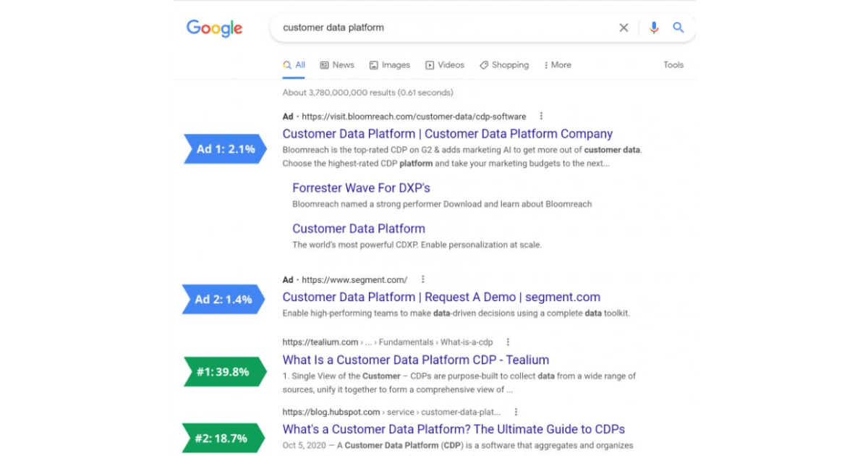Switch to the Shopping tab
Screen dimensions: 868x456
pyautogui.click(x=504, y=65)
